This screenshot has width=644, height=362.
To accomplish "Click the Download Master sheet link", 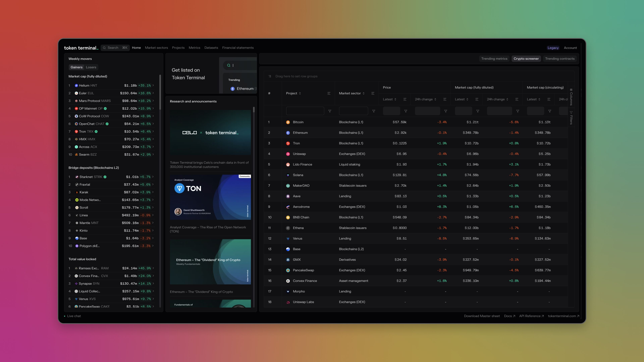I will pyautogui.click(x=482, y=316).
